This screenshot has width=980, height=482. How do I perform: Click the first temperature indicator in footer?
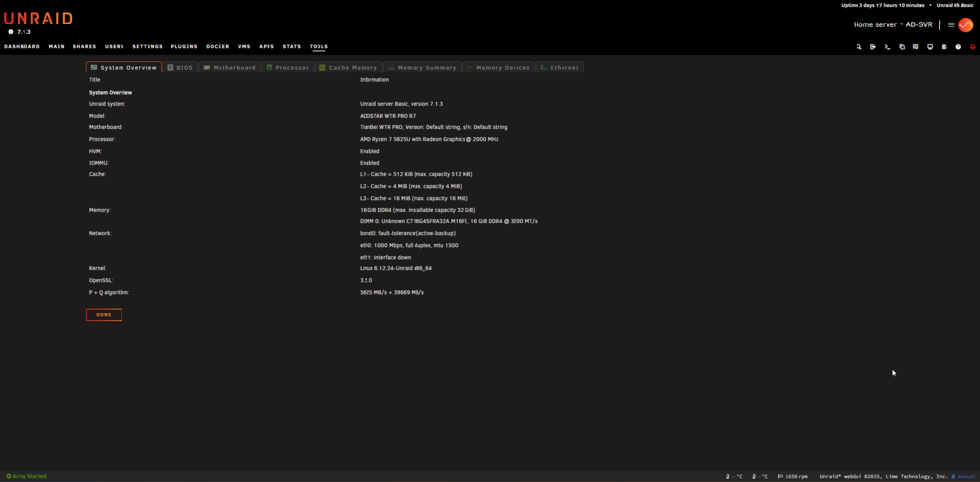(734, 476)
